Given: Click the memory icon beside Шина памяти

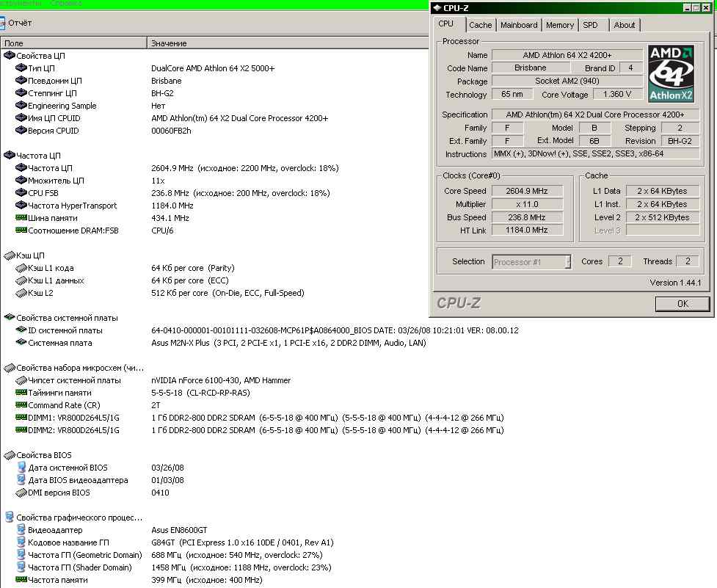Looking at the screenshot, I should click(x=21, y=218).
